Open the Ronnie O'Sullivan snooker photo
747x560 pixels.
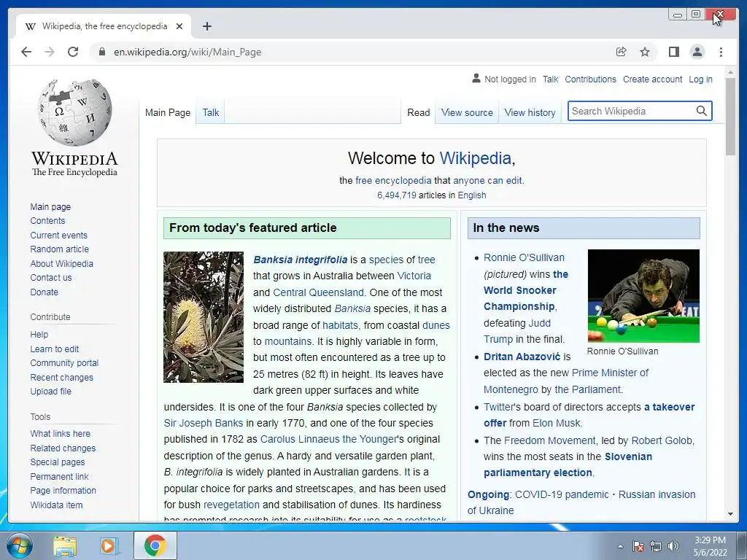point(643,296)
